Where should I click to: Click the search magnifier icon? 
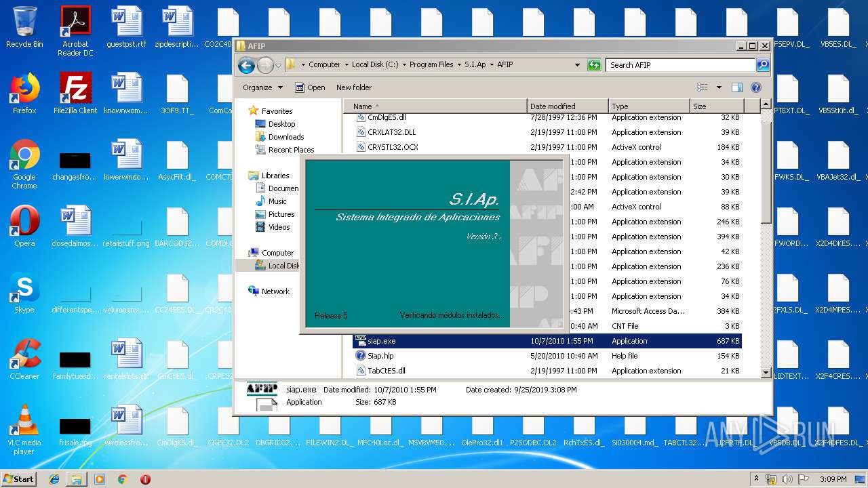pyautogui.click(x=763, y=65)
